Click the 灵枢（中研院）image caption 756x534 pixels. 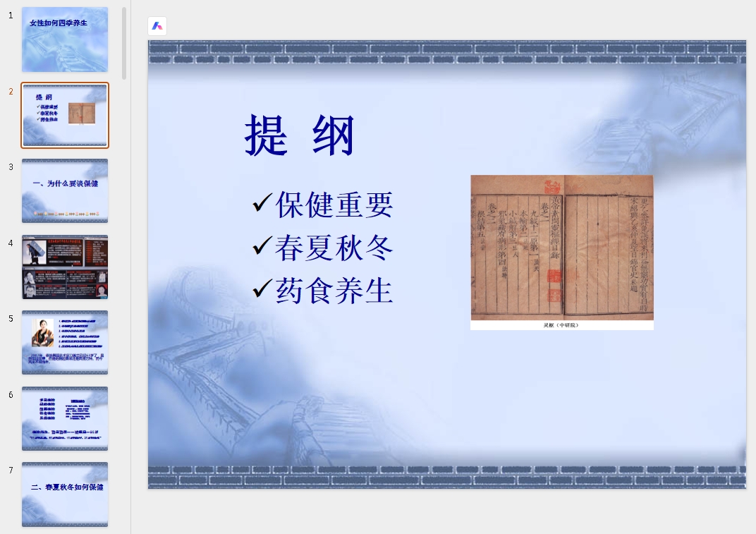tap(562, 327)
